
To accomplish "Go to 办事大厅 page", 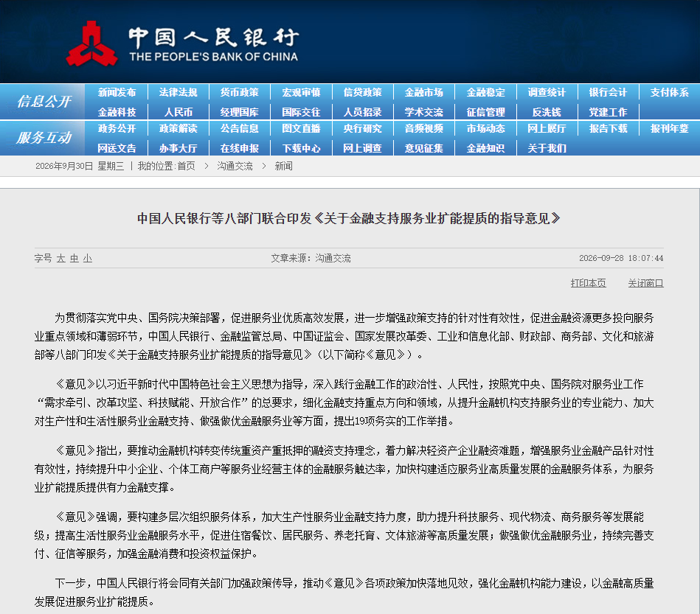I will pos(178,148).
